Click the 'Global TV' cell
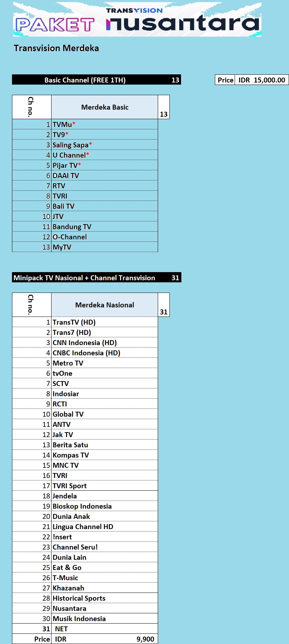This screenshot has width=289, height=644. pos(104,414)
